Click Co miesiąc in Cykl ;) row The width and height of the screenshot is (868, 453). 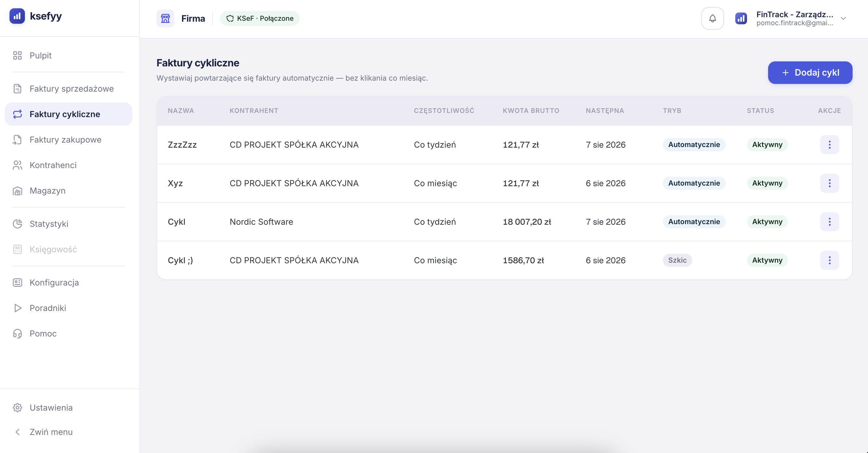point(435,260)
